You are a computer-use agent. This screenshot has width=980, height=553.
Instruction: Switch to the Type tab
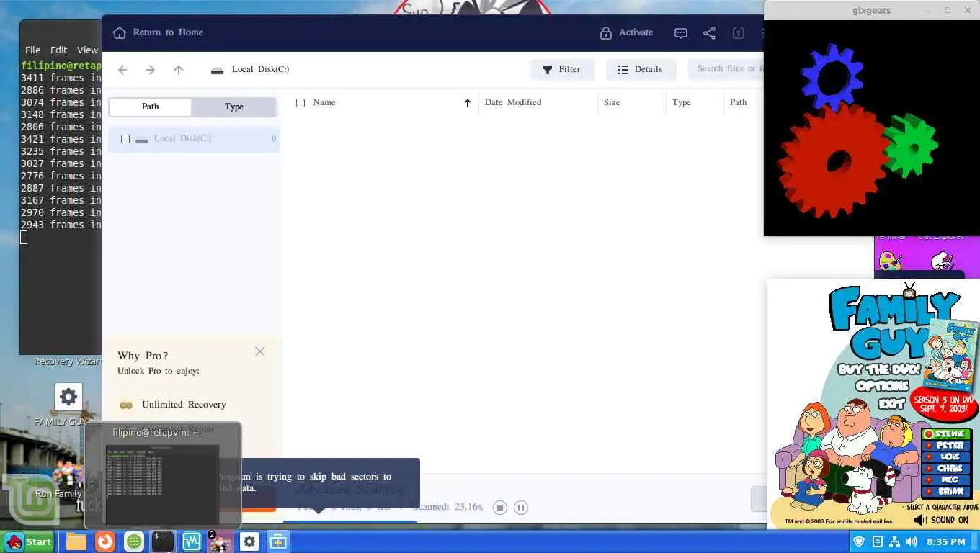pos(234,107)
